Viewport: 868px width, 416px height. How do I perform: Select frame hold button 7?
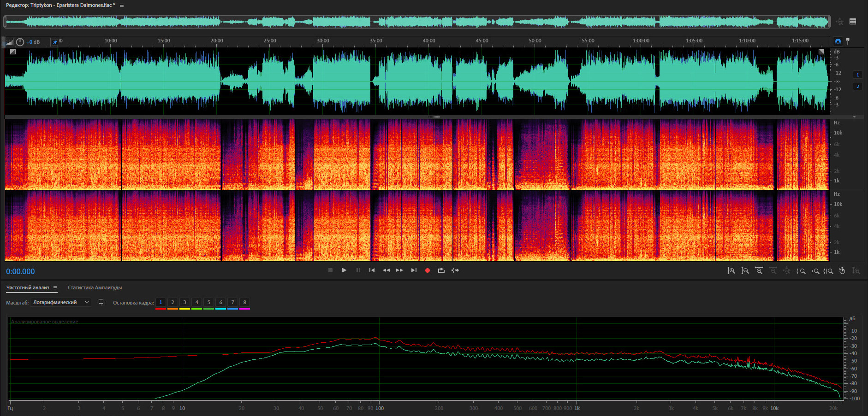pos(232,303)
